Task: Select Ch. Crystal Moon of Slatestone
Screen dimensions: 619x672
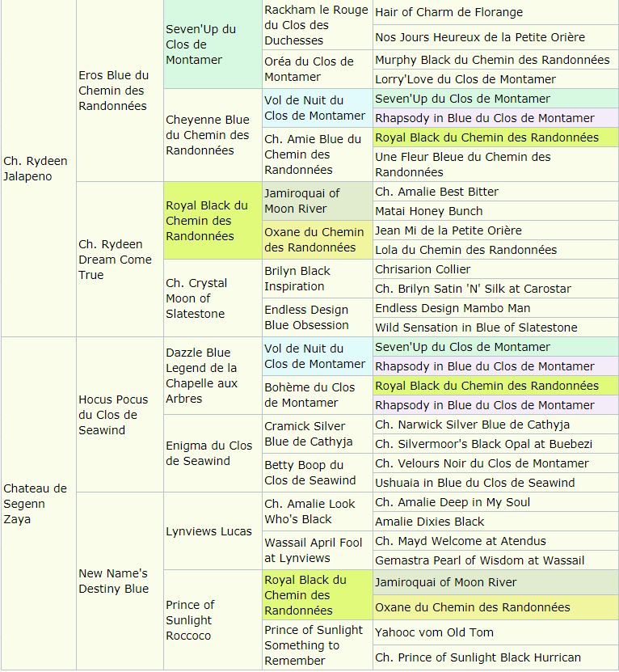Action: click(x=213, y=298)
